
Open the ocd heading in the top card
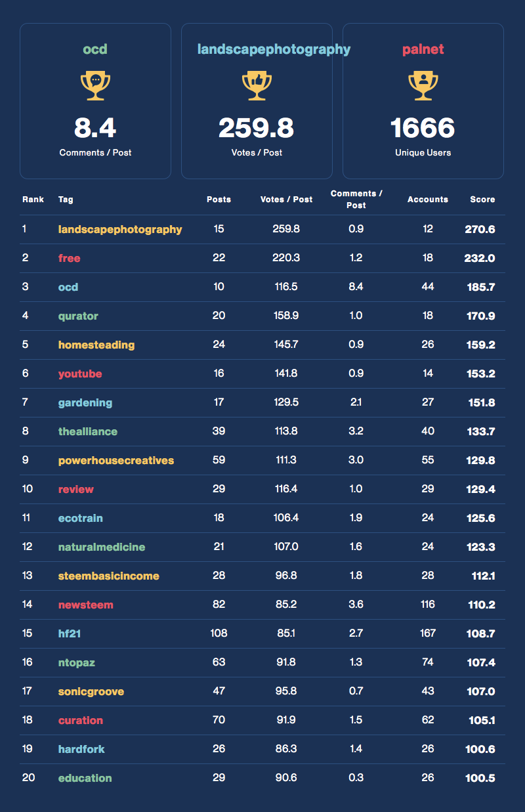[x=95, y=49]
